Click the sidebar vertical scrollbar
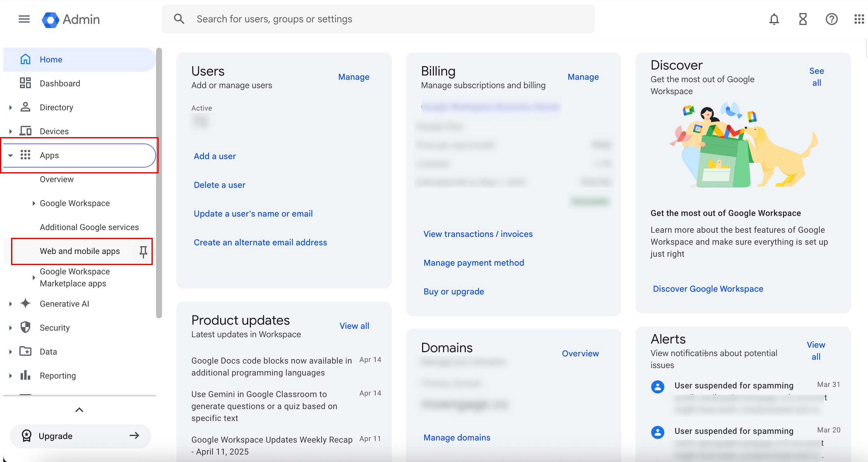Screen dimensions: 868x462 [x=159, y=182]
